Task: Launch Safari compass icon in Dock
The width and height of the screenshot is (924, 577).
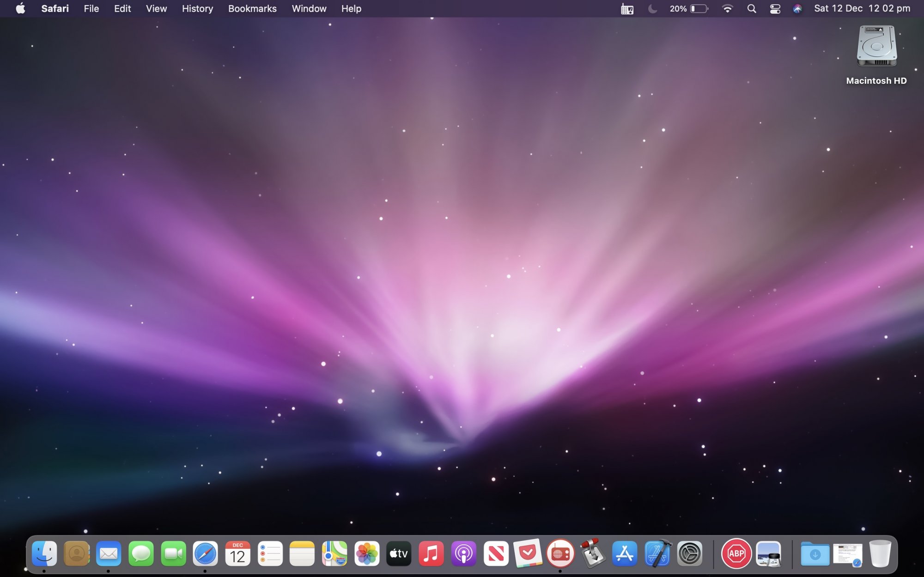Action: click(x=205, y=553)
